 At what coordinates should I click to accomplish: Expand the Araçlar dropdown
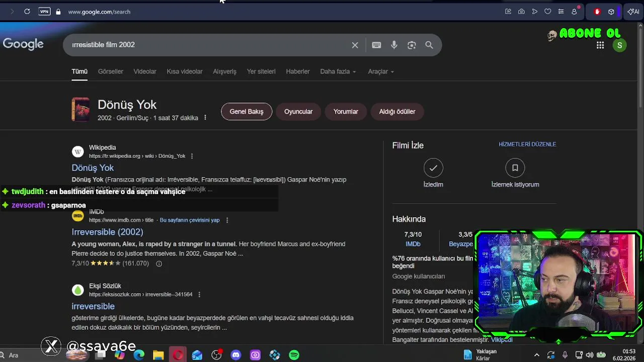(381, 71)
